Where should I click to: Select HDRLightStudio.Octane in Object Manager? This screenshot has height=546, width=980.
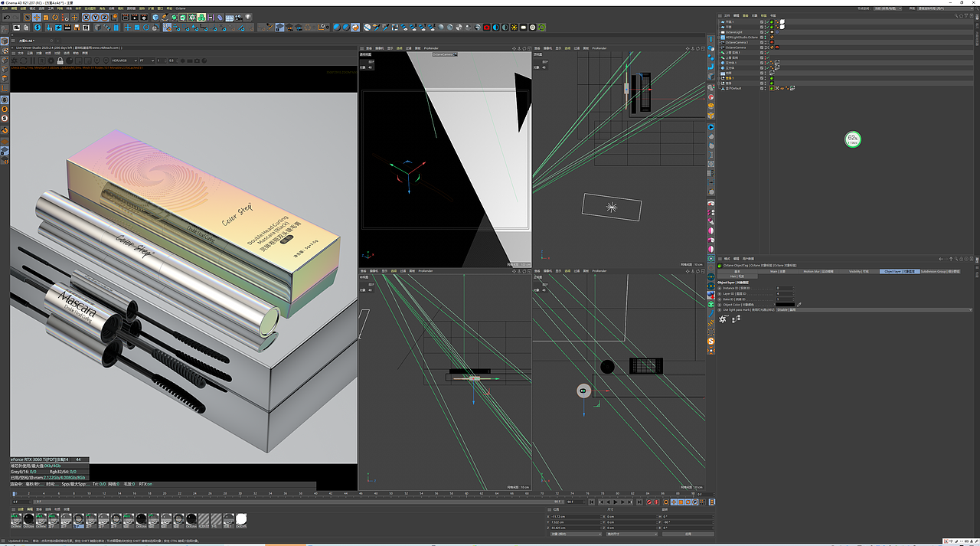(741, 38)
